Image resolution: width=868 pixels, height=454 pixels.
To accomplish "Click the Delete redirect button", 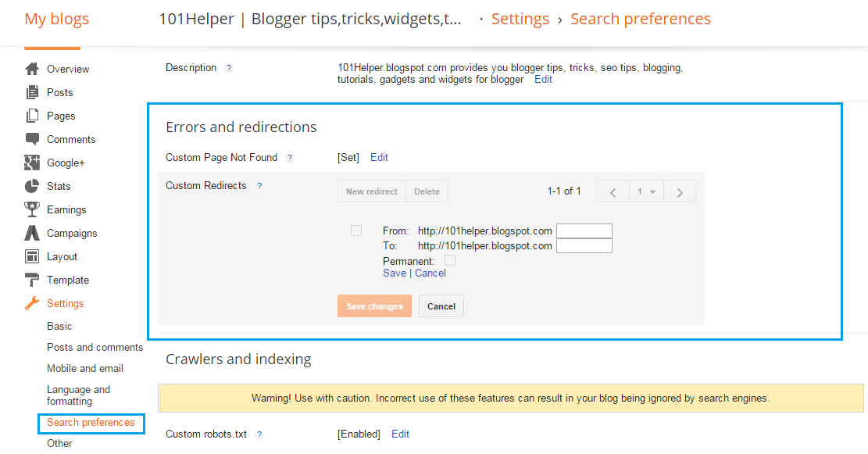I will (x=427, y=191).
